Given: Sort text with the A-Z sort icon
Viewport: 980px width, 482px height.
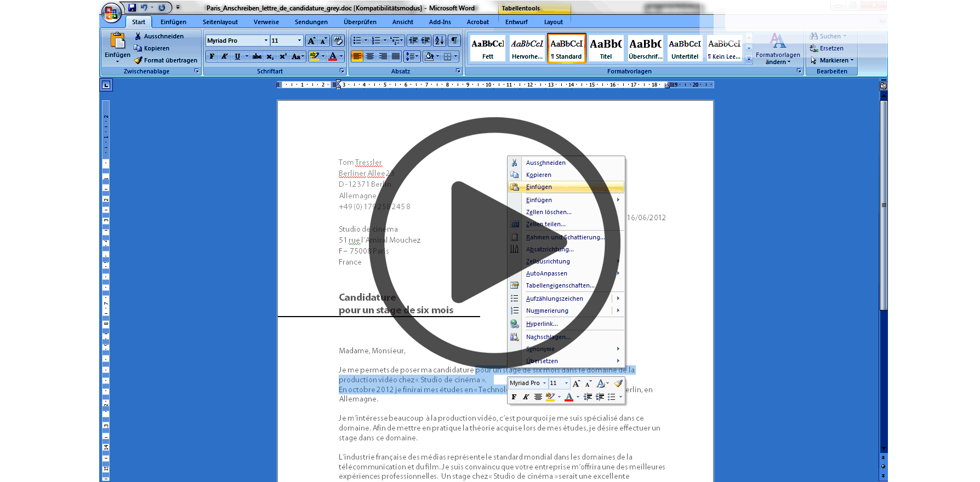Looking at the screenshot, I should pos(439,41).
